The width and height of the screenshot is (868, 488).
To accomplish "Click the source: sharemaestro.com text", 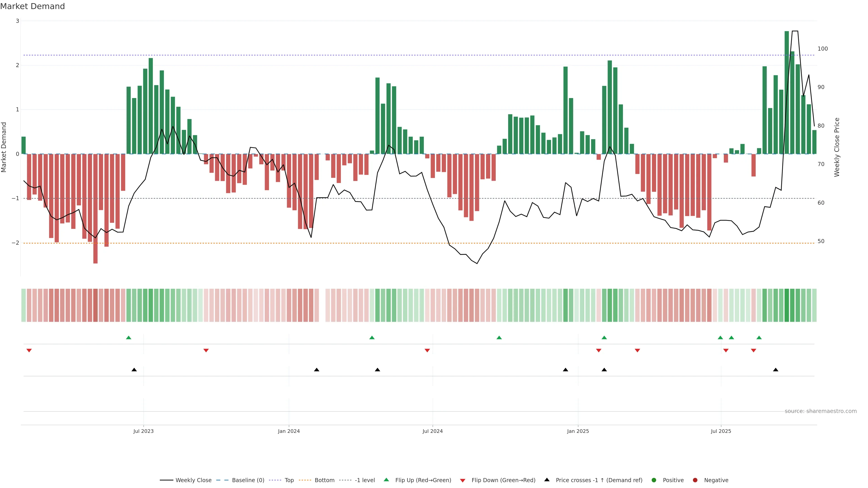I will point(821,411).
